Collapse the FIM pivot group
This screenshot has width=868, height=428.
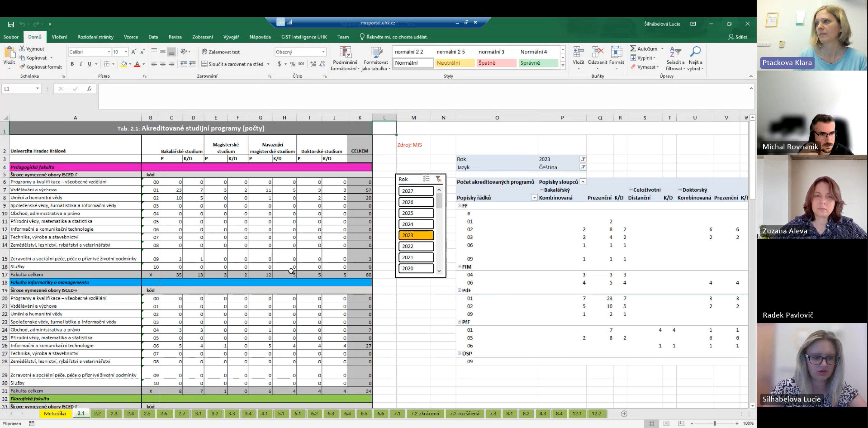[459, 267]
